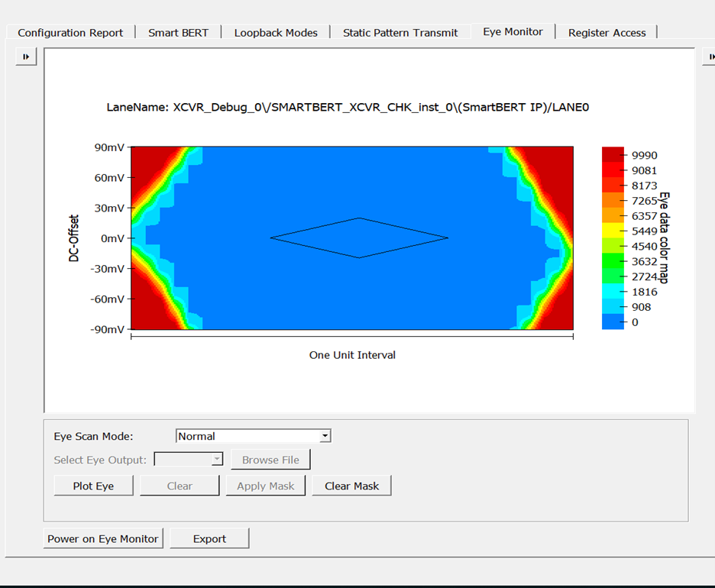Switch to the Configuration Report tab
The width and height of the screenshot is (715, 588).
pyautogui.click(x=70, y=33)
